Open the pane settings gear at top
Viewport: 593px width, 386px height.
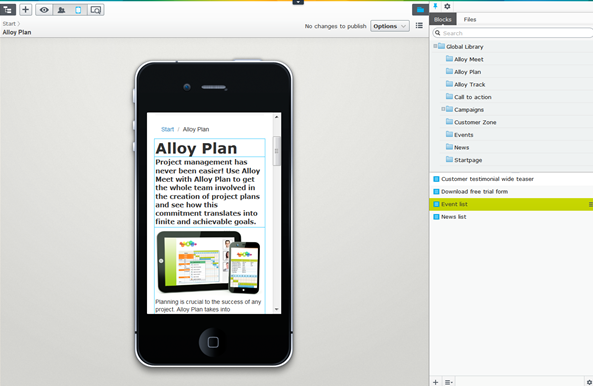click(x=447, y=6)
